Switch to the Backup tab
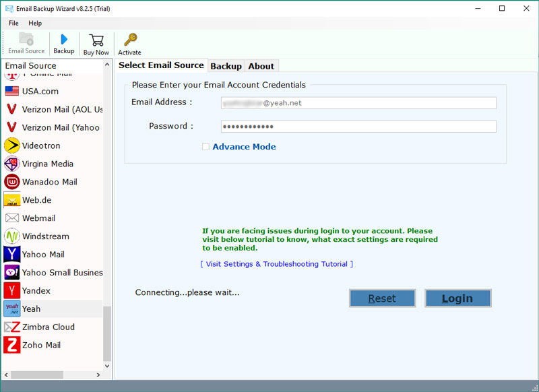The height and width of the screenshot is (392, 539). [226, 66]
